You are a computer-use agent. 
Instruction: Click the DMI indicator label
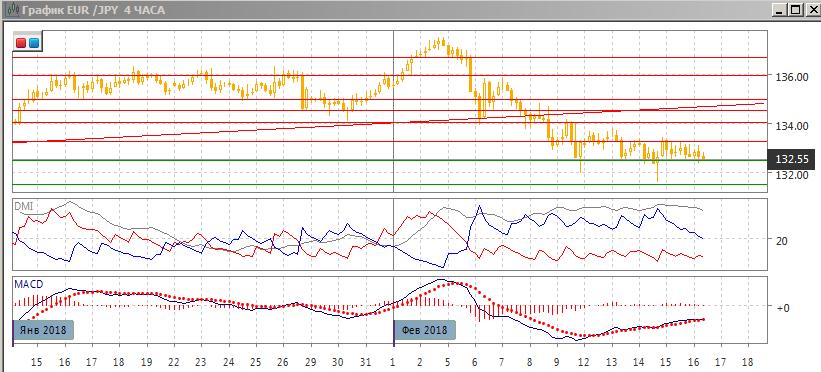(x=23, y=207)
